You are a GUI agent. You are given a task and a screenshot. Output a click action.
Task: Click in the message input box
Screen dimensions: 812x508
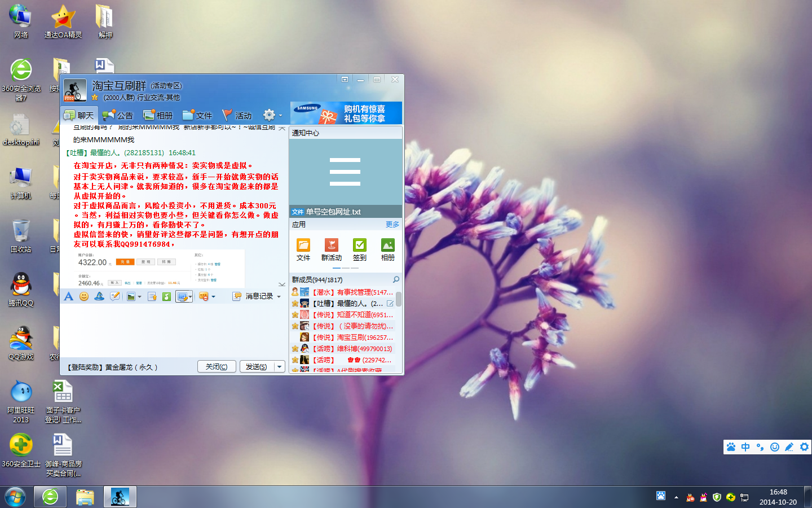(x=173, y=331)
